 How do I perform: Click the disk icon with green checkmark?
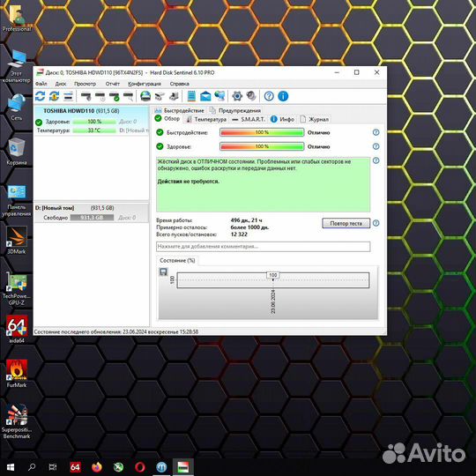(x=115, y=97)
